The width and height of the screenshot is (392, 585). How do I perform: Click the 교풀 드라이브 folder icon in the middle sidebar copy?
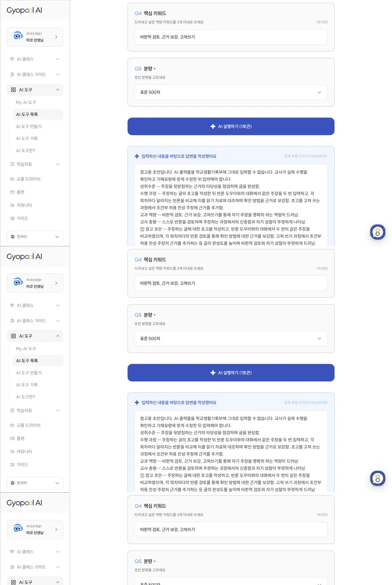pos(13,425)
